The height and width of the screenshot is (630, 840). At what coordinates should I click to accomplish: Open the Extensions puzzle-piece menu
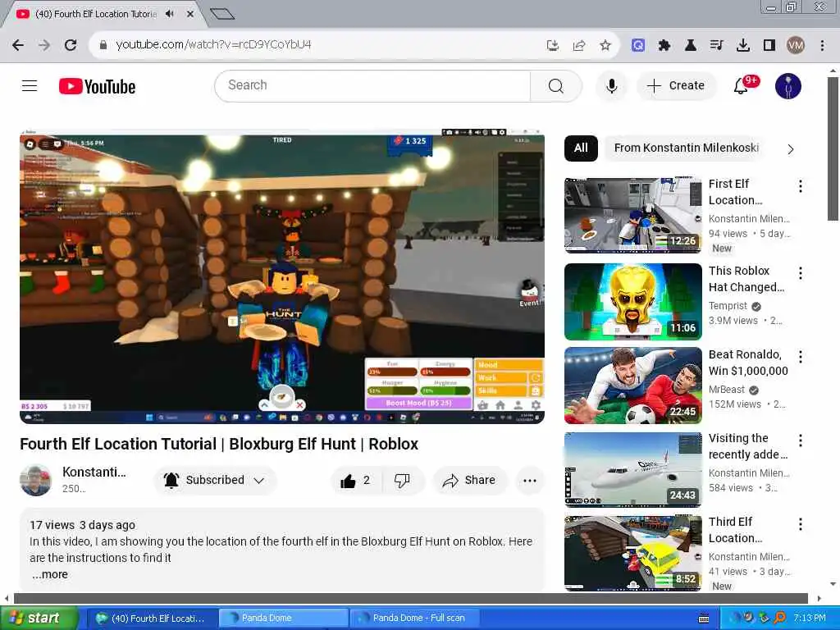click(664, 45)
